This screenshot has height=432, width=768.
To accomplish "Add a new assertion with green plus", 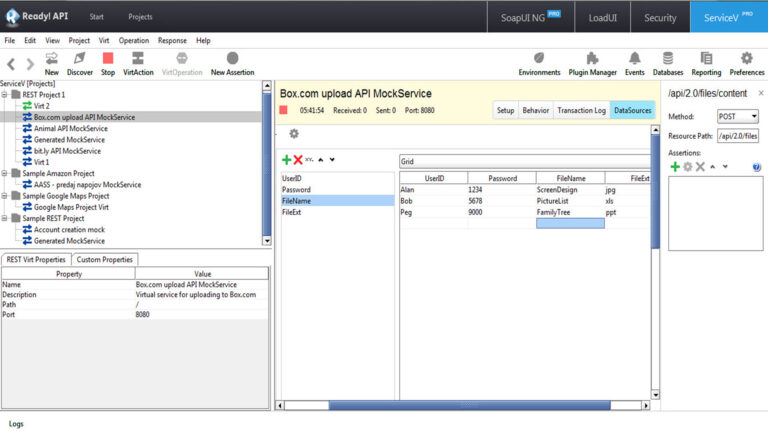I will pyautogui.click(x=675, y=167).
